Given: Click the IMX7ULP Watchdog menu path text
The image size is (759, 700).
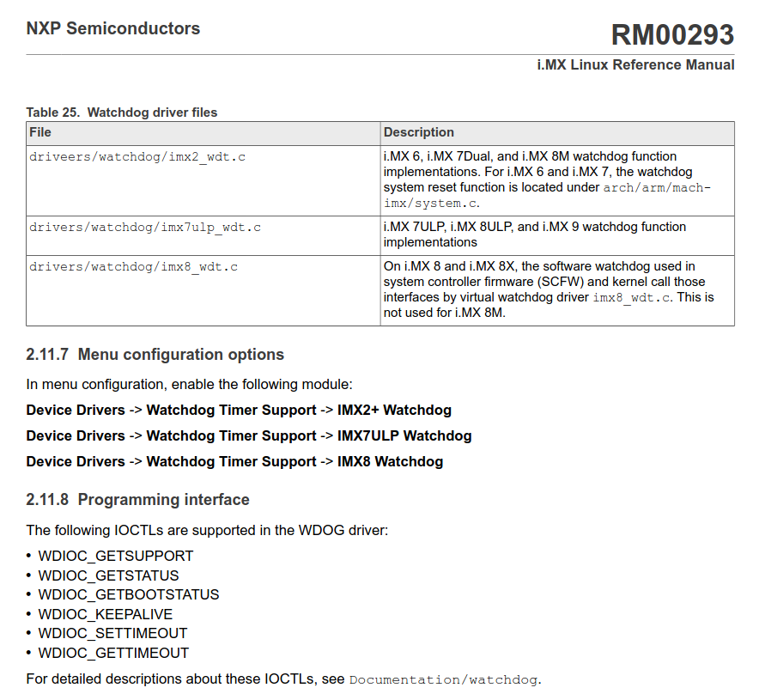Looking at the screenshot, I should pyautogui.click(x=404, y=436).
